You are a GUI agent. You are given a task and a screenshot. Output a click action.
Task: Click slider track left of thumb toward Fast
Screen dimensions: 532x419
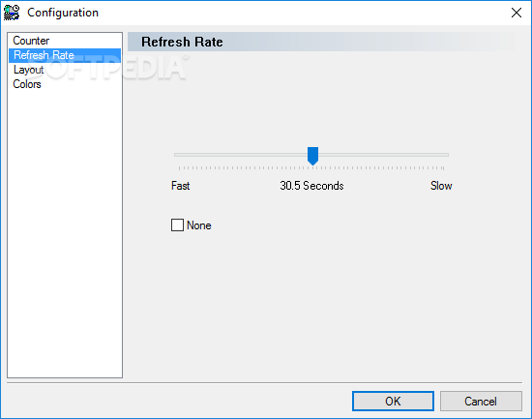(x=240, y=155)
